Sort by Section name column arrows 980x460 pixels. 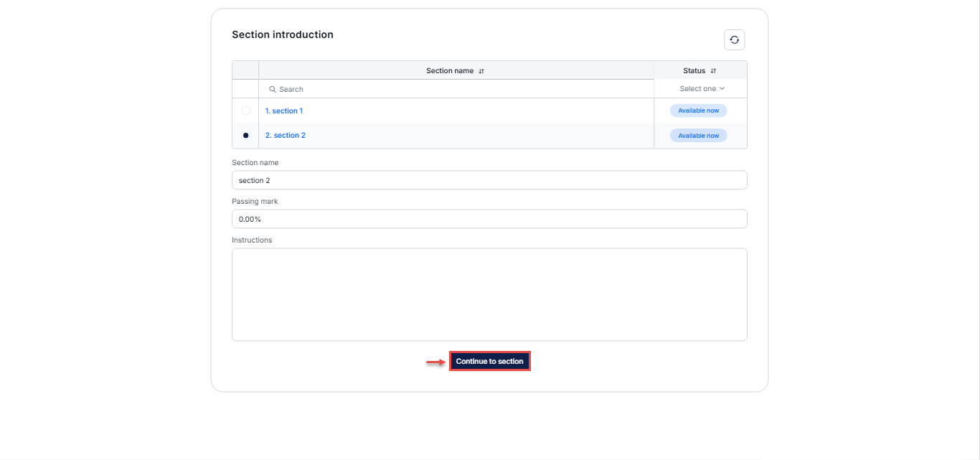pos(481,71)
